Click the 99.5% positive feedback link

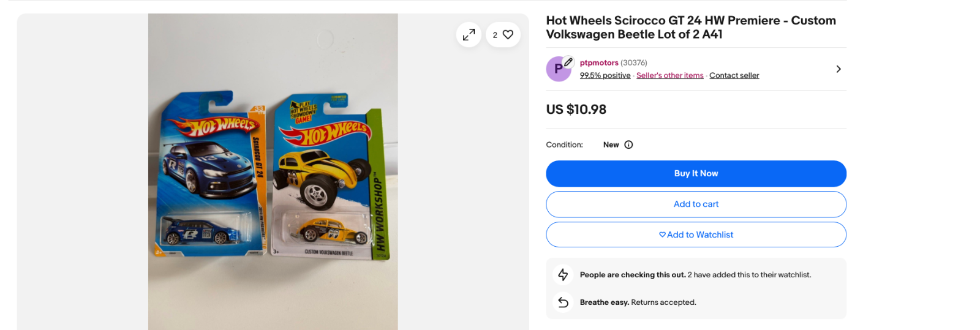tap(605, 75)
